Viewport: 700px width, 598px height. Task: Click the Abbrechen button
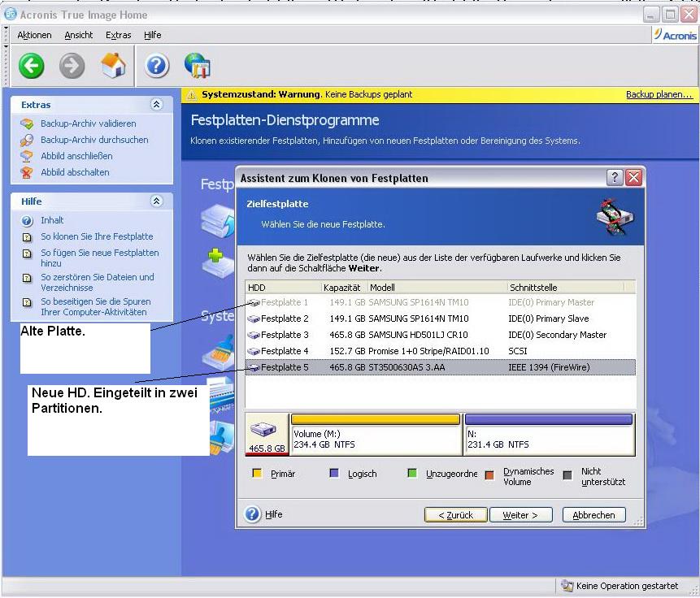click(593, 514)
